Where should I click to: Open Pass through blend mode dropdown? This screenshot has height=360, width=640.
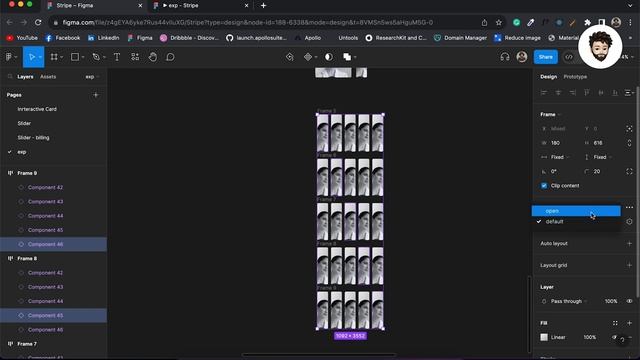(x=569, y=301)
